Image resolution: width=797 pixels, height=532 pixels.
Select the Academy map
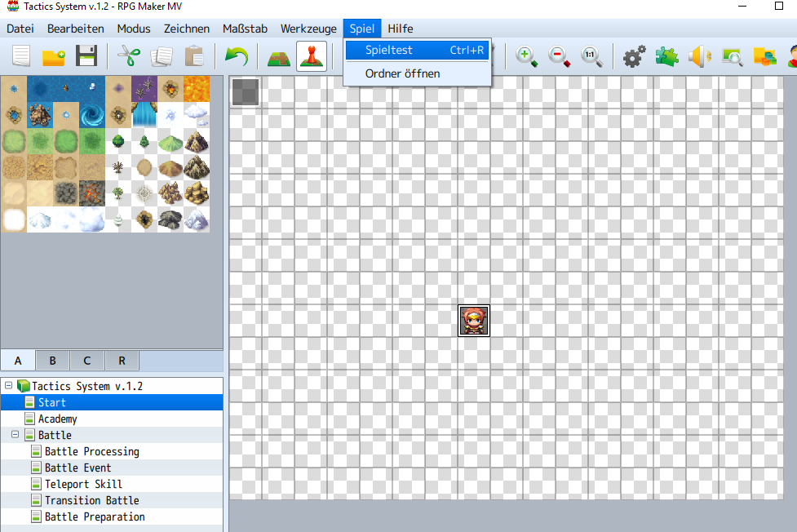112,419
